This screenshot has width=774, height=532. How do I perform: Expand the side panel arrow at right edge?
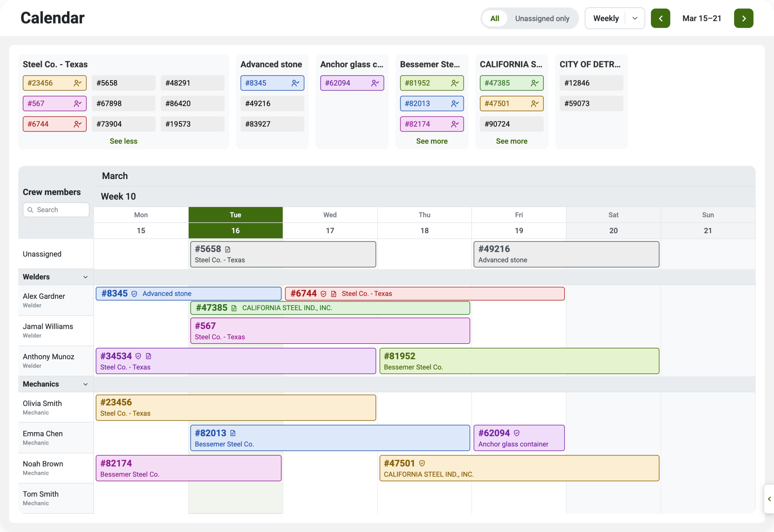click(769, 499)
